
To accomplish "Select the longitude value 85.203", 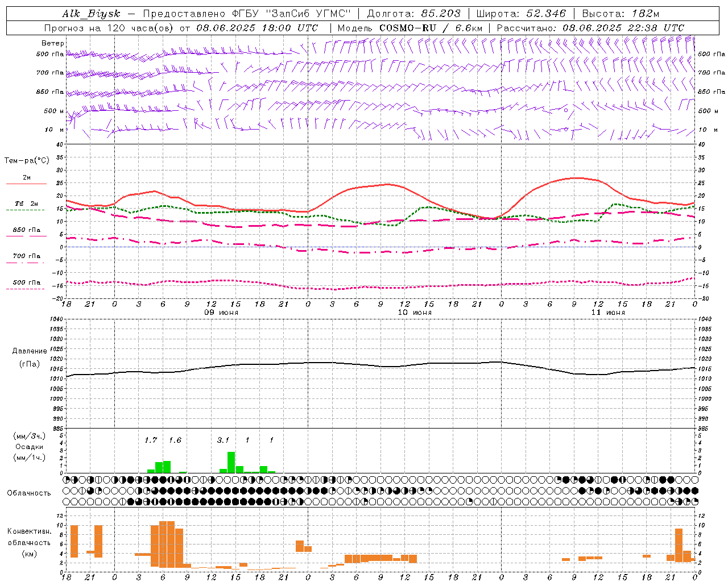I will (441, 14).
